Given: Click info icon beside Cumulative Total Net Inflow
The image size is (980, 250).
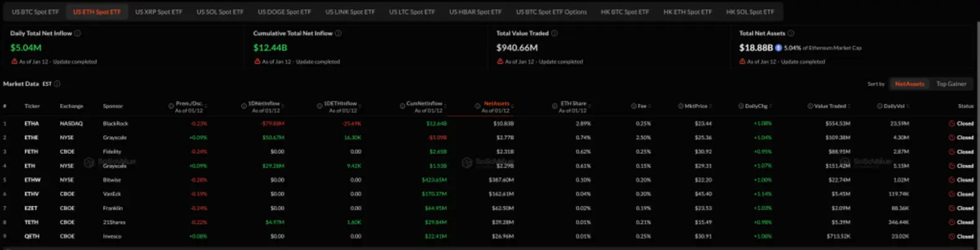Looking at the screenshot, I should [x=338, y=33].
